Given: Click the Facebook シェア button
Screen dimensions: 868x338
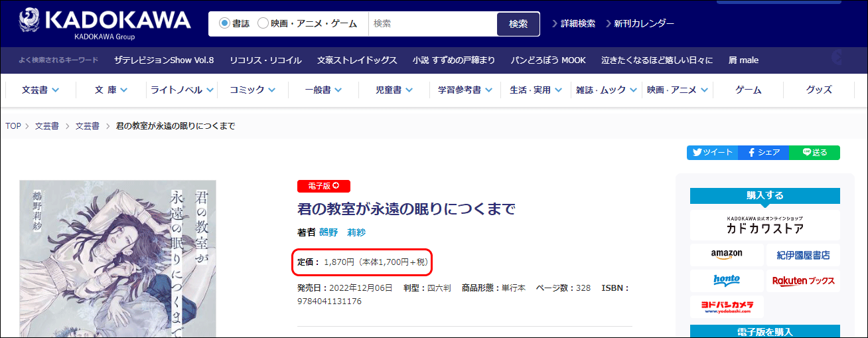Looking at the screenshot, I should click(763, 152).
